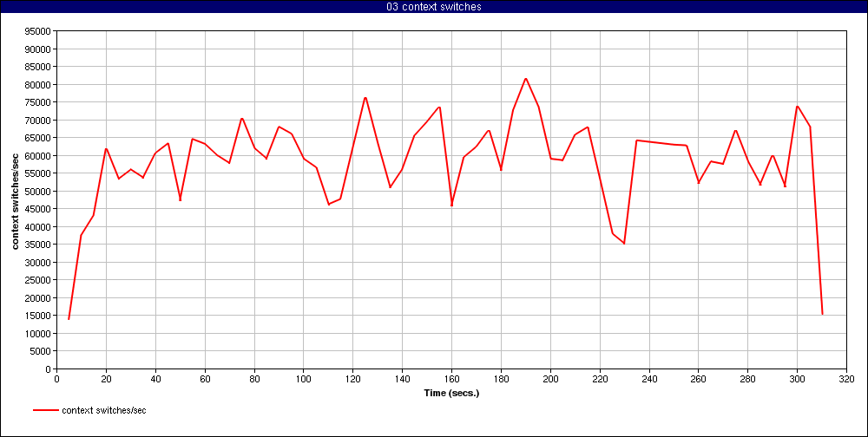Image resolution: width=868 pixels, height=437 pixels.
Task: Click the red line's peak at 125 secs
Action: pyautogui.click(x=365, y=98)
